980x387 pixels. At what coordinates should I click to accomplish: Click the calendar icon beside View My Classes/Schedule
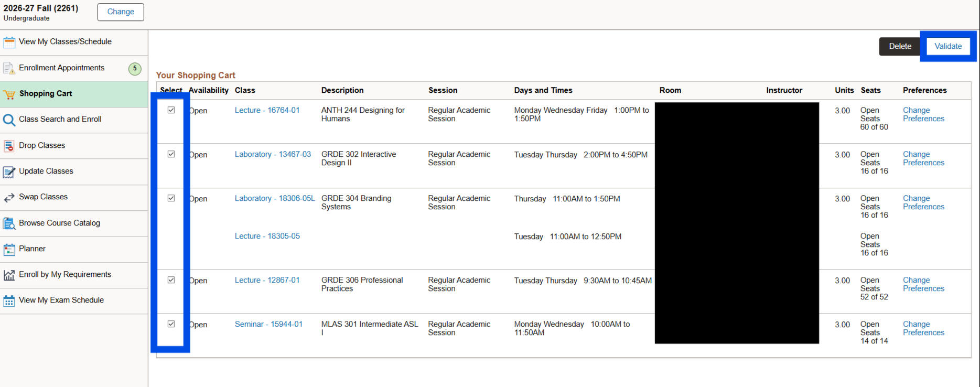coord(9,42)
